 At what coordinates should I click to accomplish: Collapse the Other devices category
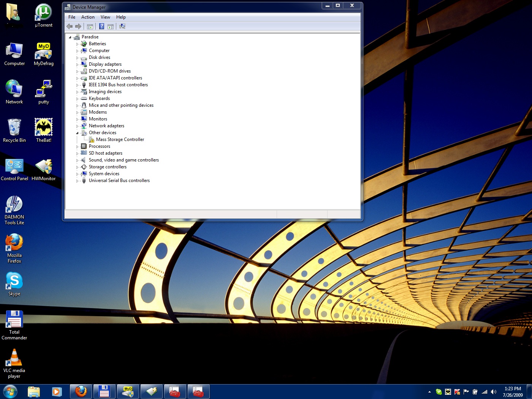(x=77, y=133)
